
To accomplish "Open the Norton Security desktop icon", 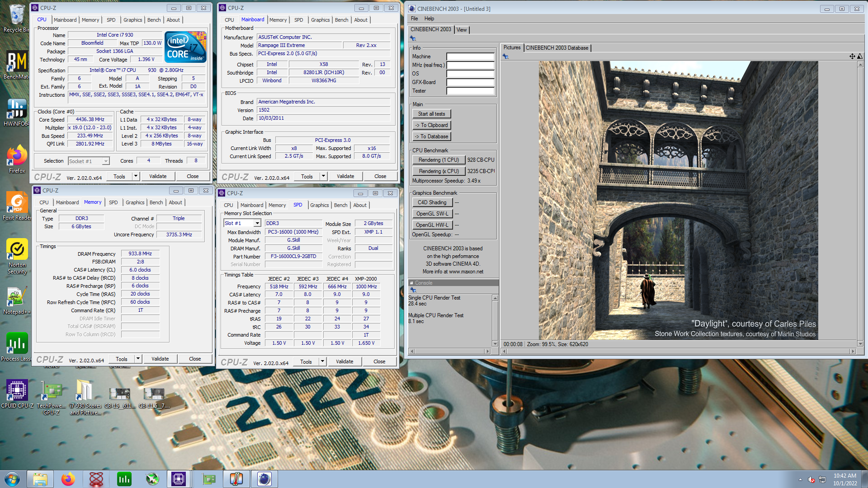I will tap(17, 256).
